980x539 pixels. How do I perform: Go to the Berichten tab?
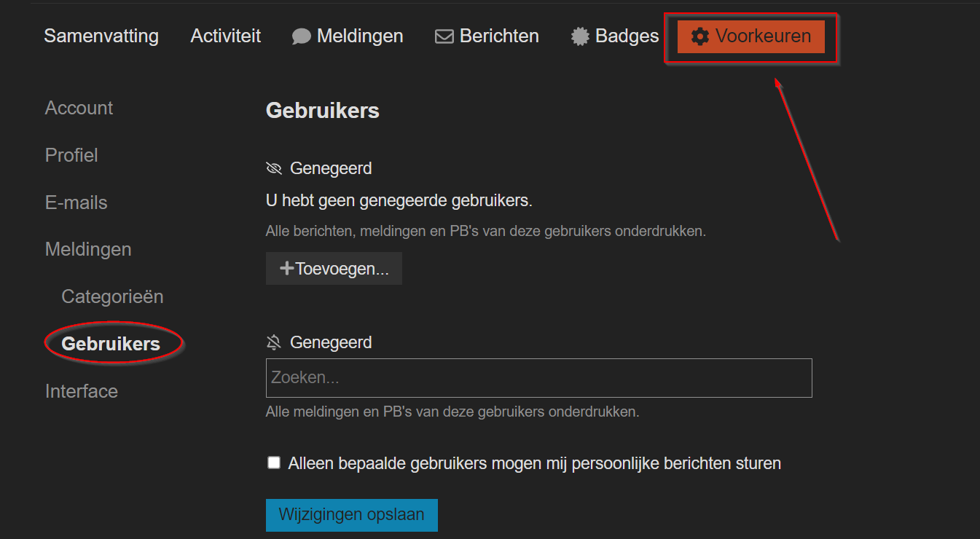click(x=487, y=36)
